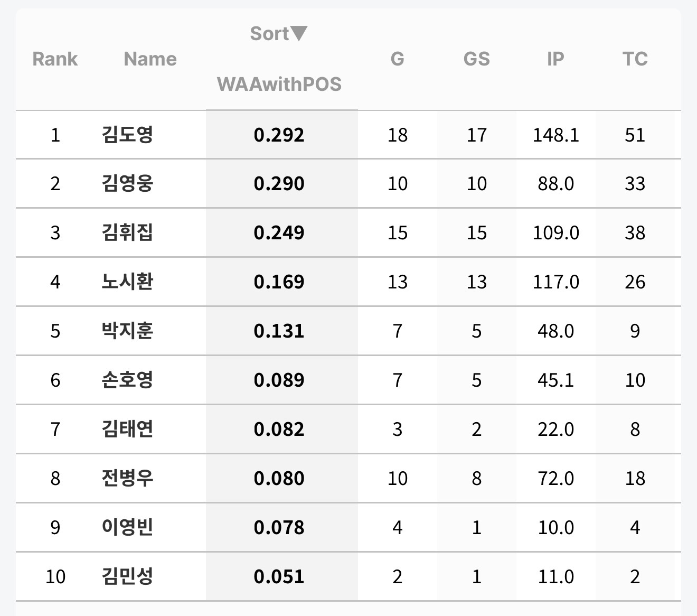The height and width of the screenshot is (616, 697).
Task: Sort table by G column header
Action: click(x=397, y=59)
